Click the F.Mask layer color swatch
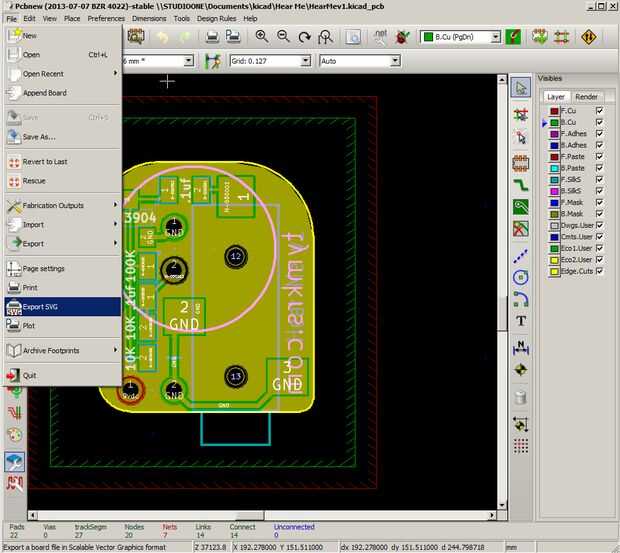 click(553, 203)
